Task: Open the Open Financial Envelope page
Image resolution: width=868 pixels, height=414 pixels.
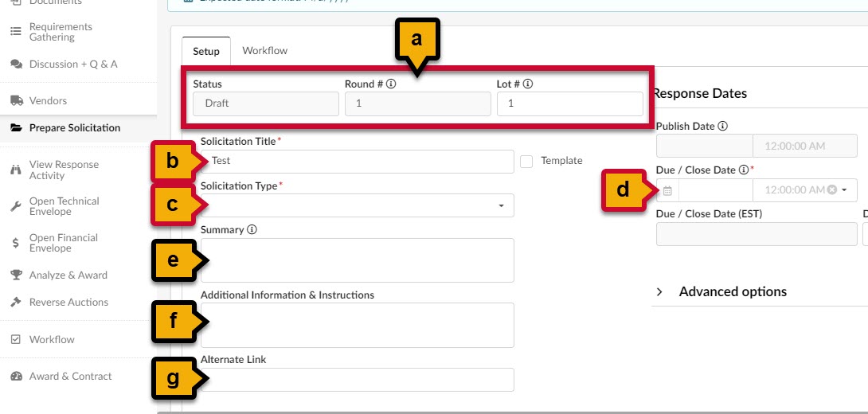Action: (x=64, y=243)
